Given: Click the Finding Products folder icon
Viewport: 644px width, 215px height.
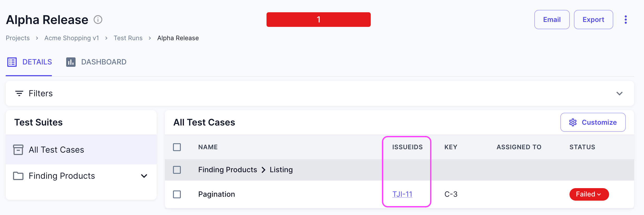Looking at the screenshot, I should (x=18, y=176).
